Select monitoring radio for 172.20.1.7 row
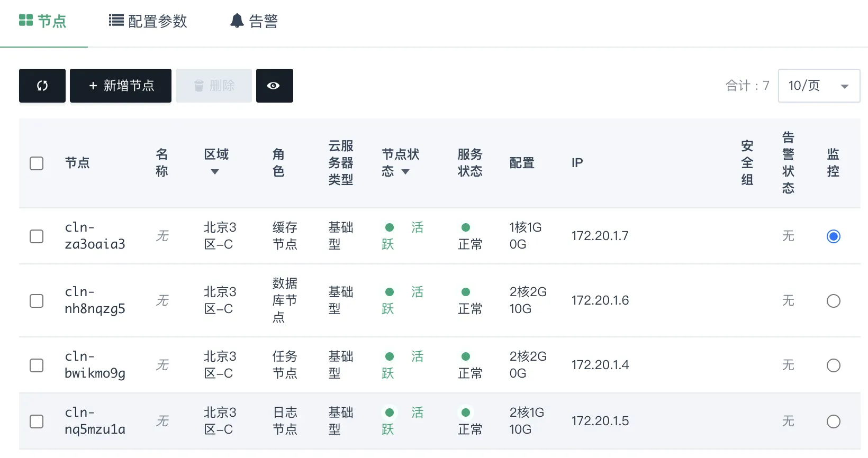 pyautogui.click(x=834, y=236)
